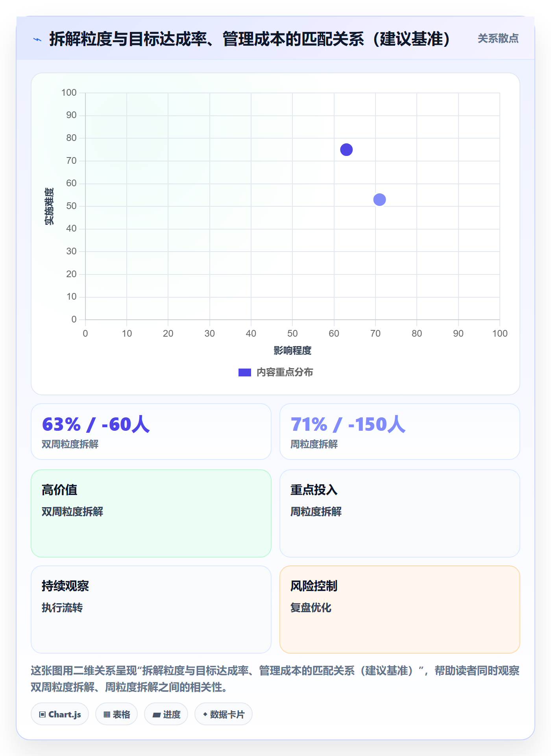Open the 63% / -60人 data card
This screenshot has width=551, height=756.
151,432
